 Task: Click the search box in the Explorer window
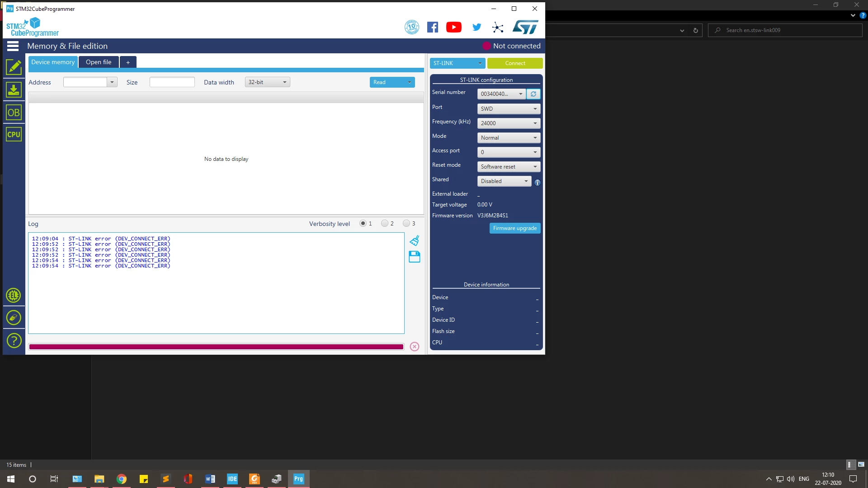(x=785, y=30)
